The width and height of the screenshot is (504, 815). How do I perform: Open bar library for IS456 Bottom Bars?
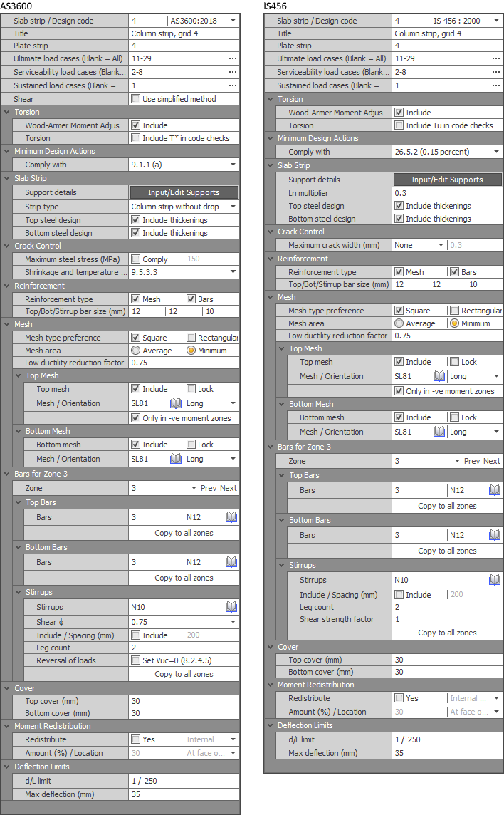[495, 535]
